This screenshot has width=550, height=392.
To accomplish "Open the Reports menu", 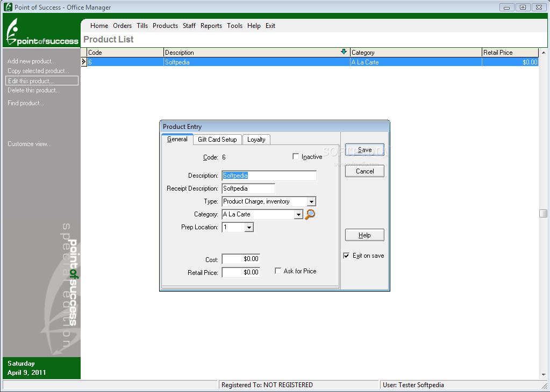I will 211,26.
